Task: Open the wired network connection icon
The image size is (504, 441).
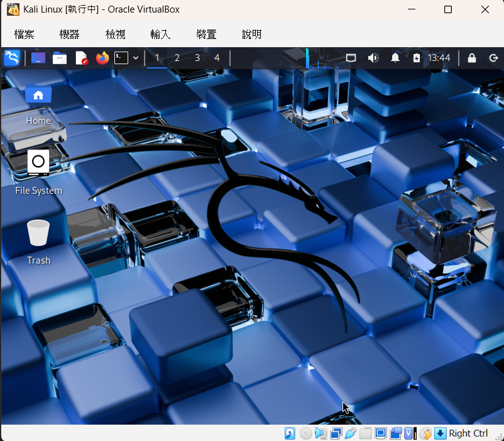Action: (351, 58)
